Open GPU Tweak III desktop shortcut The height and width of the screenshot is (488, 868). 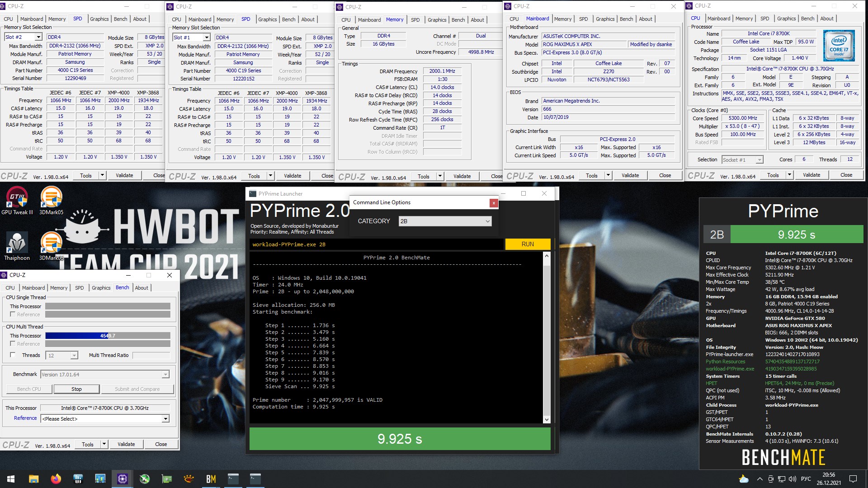point(17,201)
